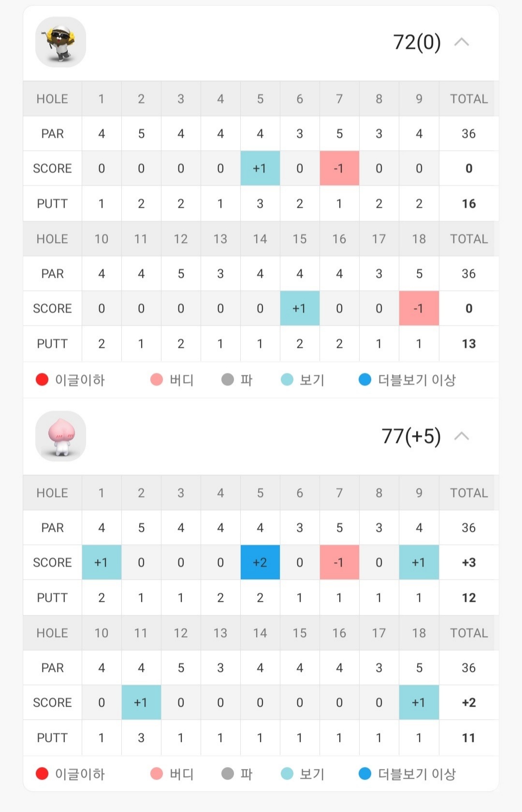The image size is (522, 812).
Task: Select second player's hole 11 bogey cell
Action: pos(141,702)
